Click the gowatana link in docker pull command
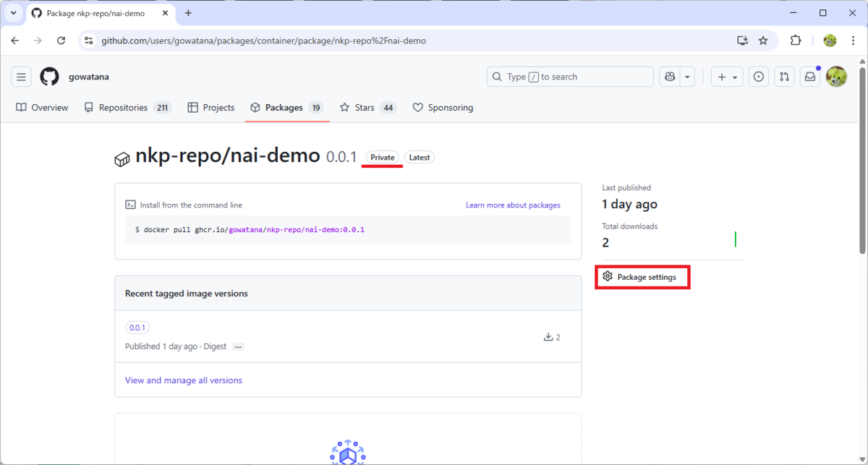The width and height of the screenshot is (868, 465). click(245, 230)
